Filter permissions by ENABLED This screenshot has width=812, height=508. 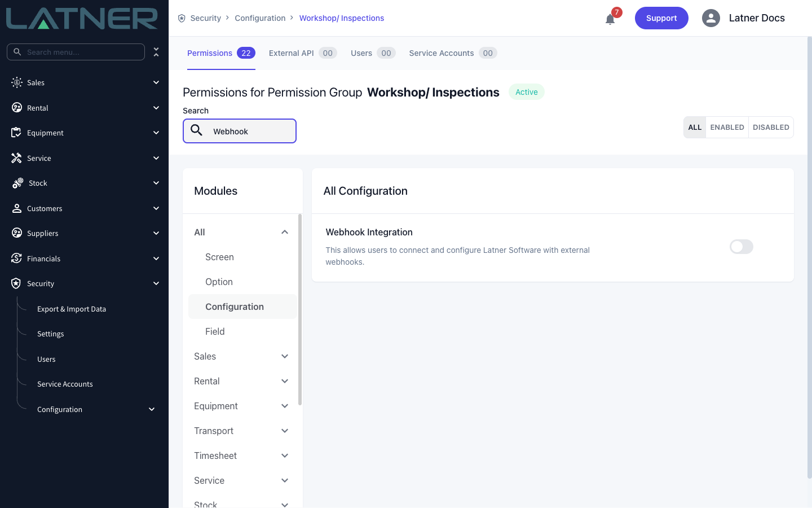point(727,127)
